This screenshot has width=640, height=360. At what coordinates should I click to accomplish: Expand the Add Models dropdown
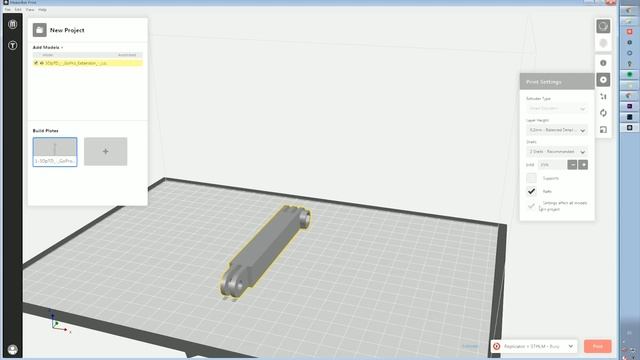tap(48, 47)
